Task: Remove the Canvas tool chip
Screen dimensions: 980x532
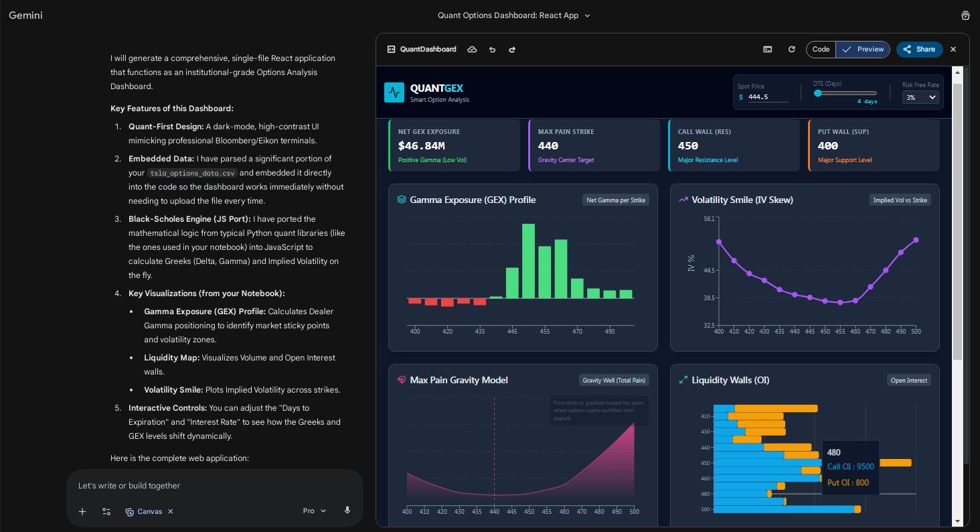Action: pos(171,511)
